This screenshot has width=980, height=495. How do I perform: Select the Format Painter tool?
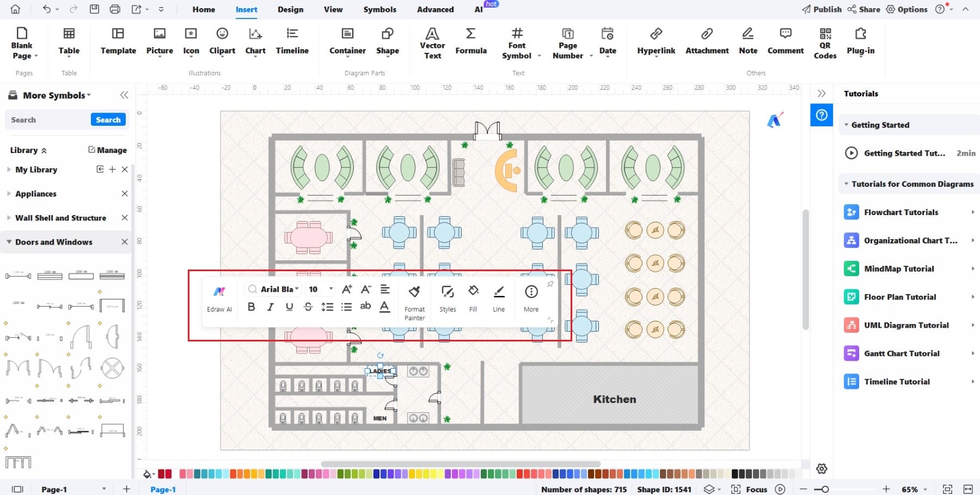click(x=414, y=303)
